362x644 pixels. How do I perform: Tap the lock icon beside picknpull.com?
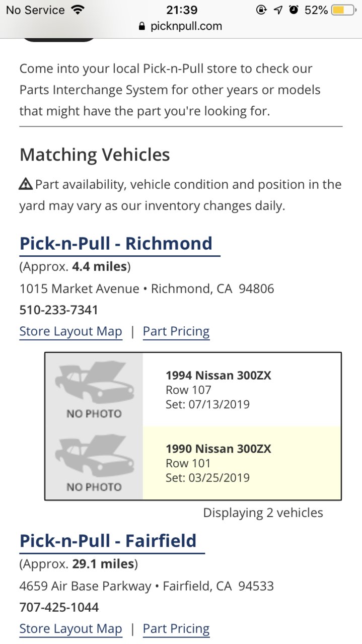[142, 27]
